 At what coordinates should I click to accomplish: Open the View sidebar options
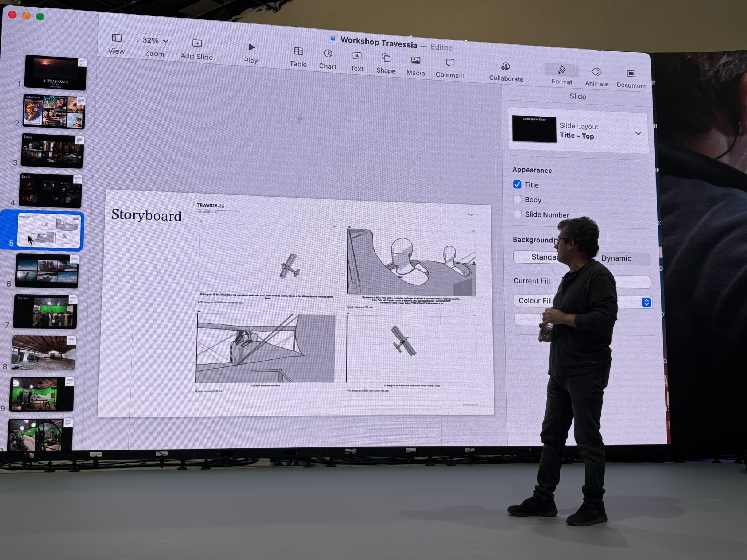117,38
